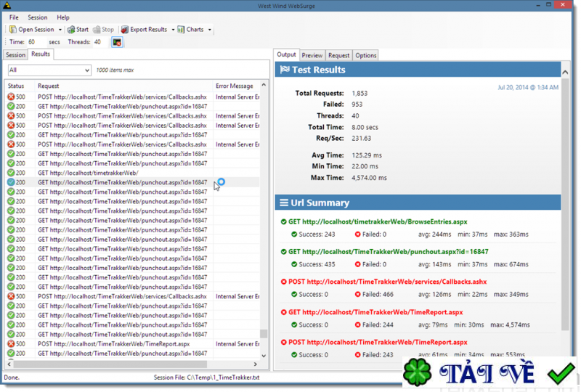Open the Request tab
Screen dimensions: 581x392
click(338, 55)
